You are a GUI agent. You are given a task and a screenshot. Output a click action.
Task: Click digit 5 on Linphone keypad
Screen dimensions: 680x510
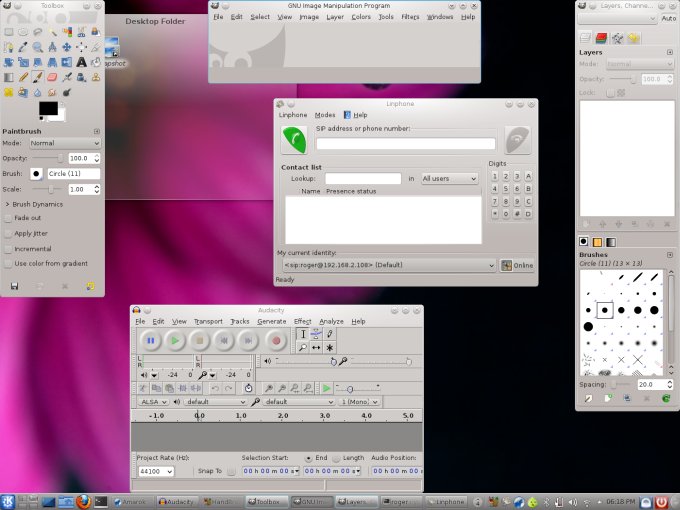tap(506, 189)
